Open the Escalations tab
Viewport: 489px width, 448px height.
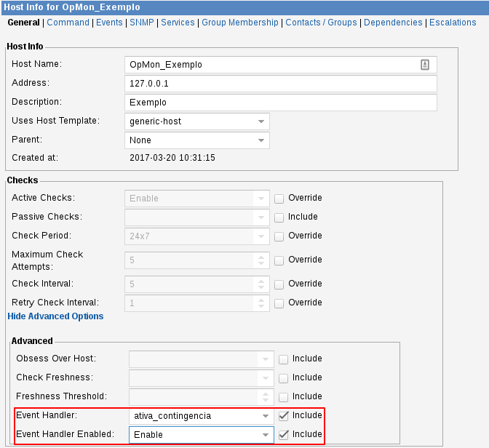coord(453,23)
